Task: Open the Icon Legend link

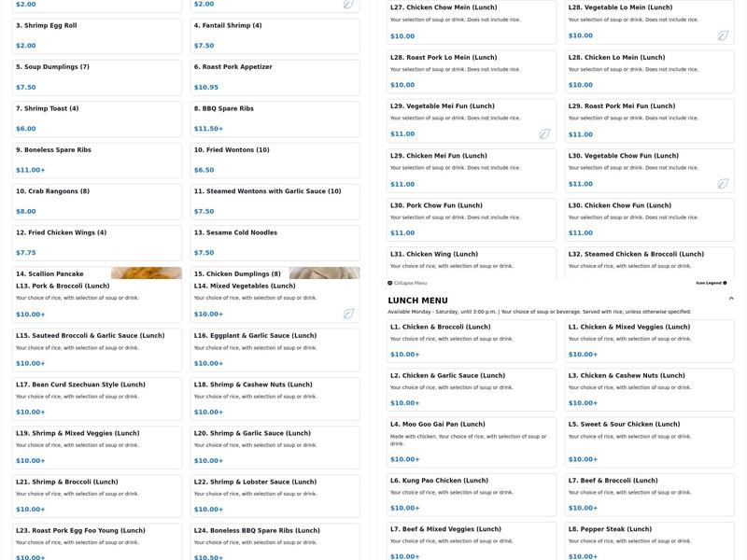Action: [708, 283]
